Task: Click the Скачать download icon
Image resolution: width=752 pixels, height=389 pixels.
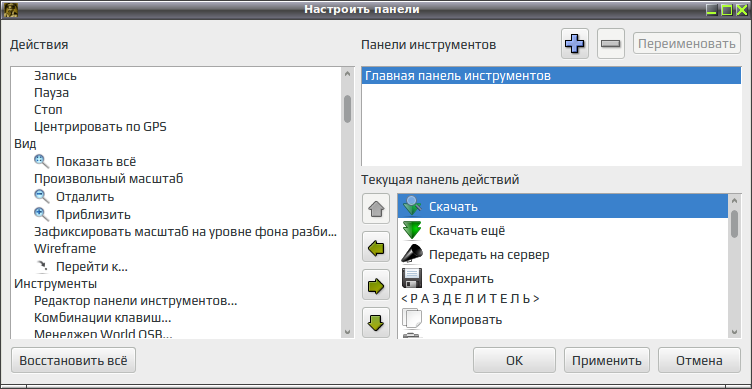Action: point(411,206)
